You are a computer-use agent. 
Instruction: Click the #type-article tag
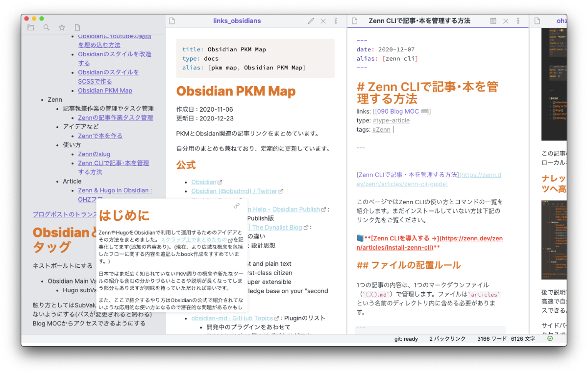point(391,120)
